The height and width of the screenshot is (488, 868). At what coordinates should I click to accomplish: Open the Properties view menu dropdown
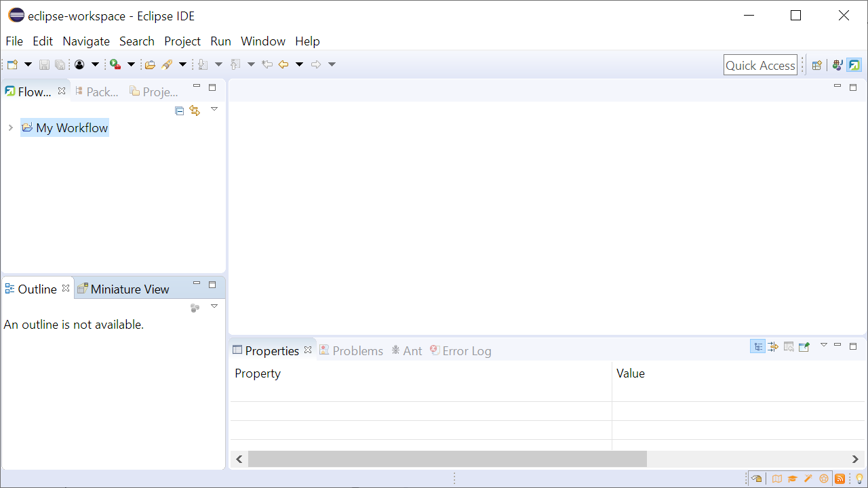click(823, 345)
